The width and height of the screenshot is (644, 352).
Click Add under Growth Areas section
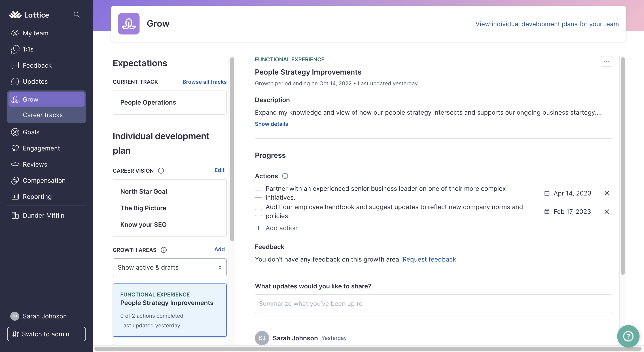(219, 249)
